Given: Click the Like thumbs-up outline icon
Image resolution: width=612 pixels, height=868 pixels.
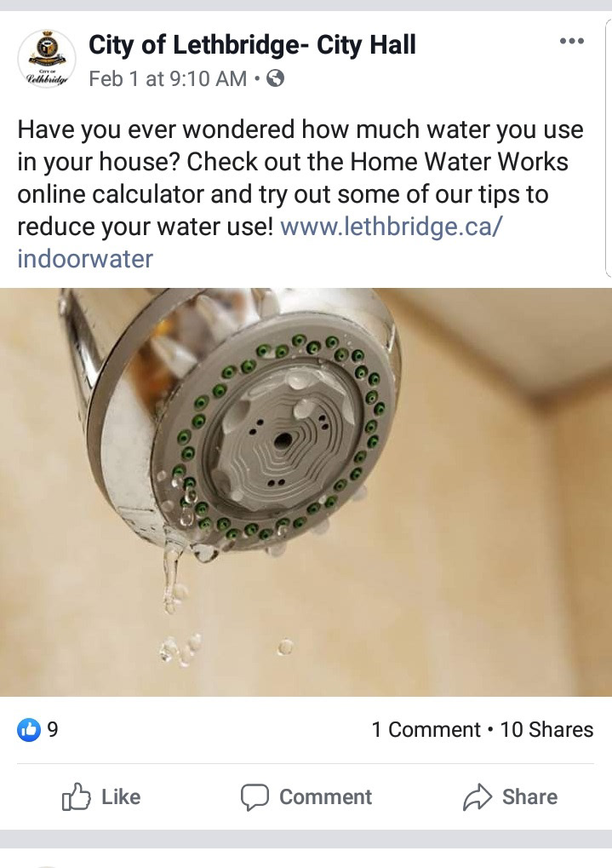Looking at the screenshot, I should 76,796.
